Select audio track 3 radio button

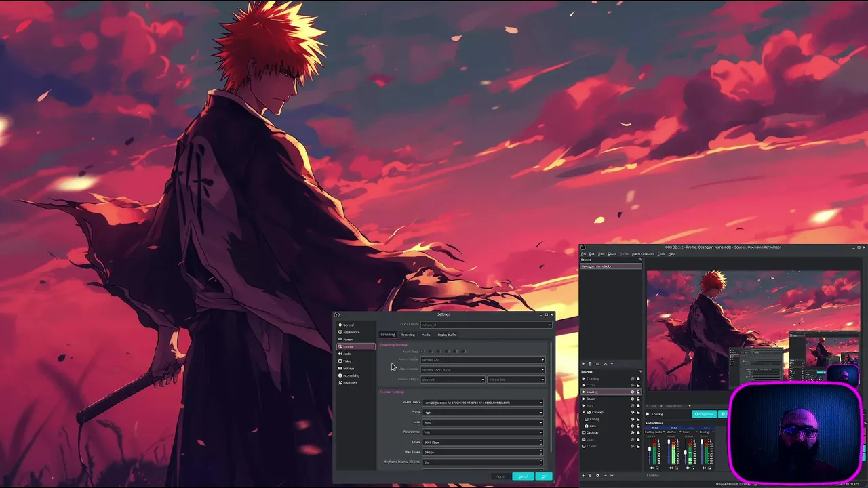(x=439, y=352)
